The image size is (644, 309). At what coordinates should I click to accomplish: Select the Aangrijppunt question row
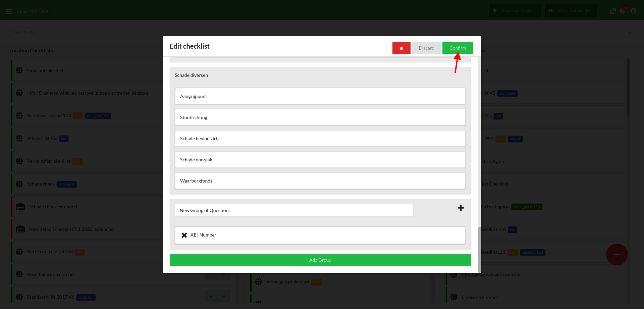point(320,96)
